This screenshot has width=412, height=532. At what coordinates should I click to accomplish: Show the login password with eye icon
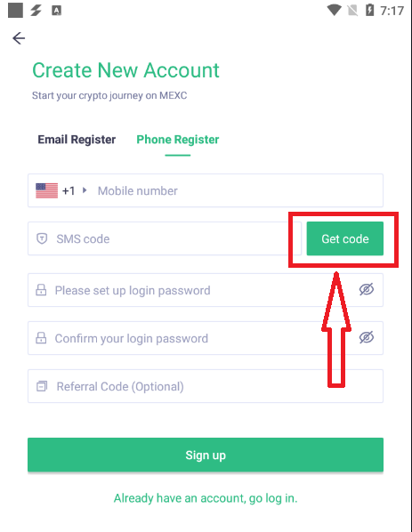367,289
